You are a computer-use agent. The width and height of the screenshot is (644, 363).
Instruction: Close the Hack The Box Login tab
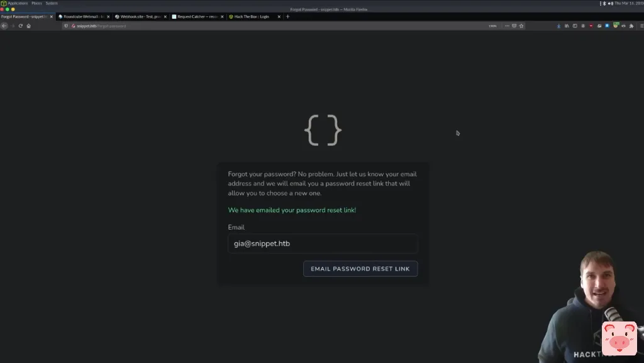click(279, 17)
